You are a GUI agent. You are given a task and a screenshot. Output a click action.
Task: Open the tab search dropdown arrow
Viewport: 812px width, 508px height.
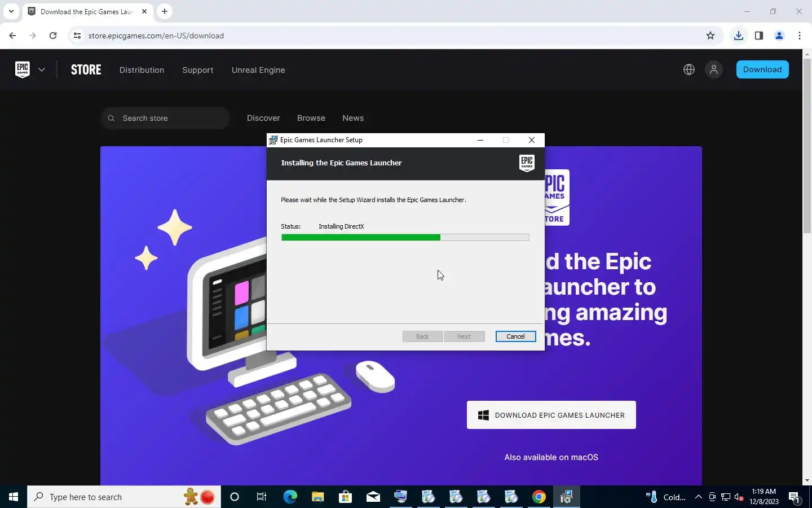[11, 11]
